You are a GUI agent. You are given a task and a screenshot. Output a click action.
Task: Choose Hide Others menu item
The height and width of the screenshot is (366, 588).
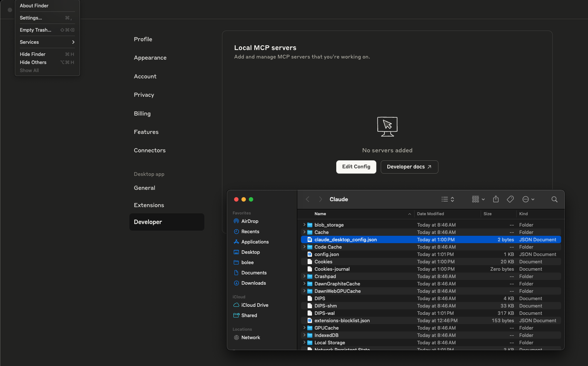47,62
